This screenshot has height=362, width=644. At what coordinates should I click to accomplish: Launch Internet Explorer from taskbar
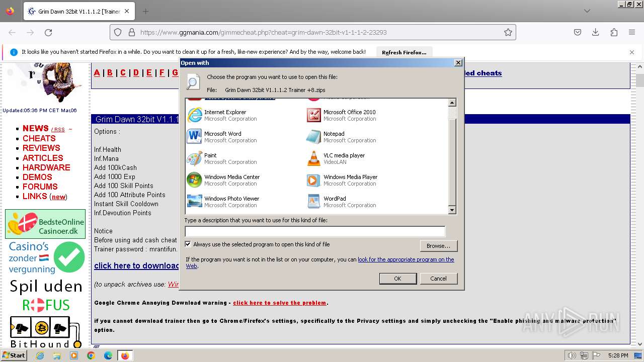[40, 355]
